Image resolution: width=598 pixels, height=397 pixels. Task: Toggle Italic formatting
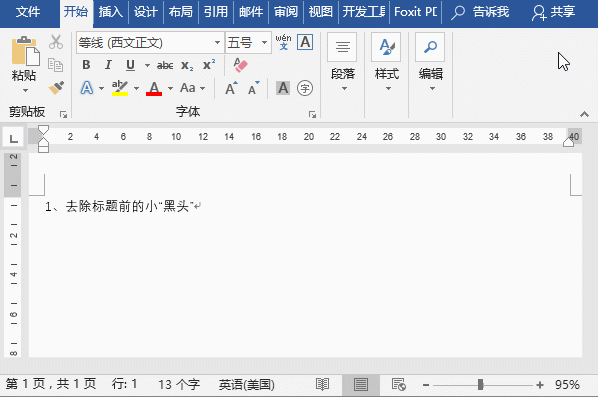point(108,65)
